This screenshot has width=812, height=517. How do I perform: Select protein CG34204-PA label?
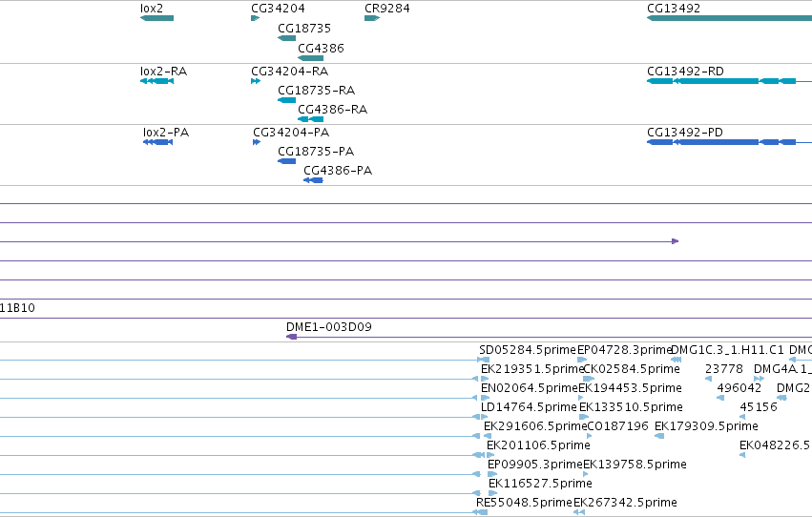(292, 132)
